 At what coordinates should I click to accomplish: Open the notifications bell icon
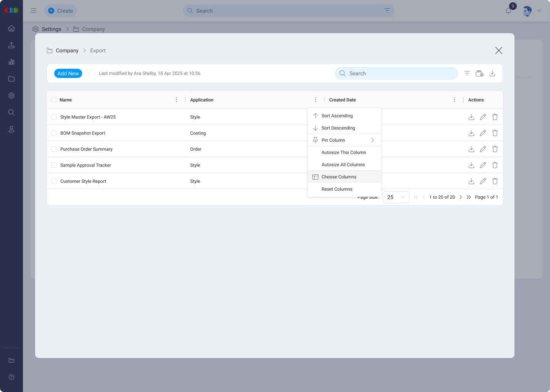[x=508, y=11]
